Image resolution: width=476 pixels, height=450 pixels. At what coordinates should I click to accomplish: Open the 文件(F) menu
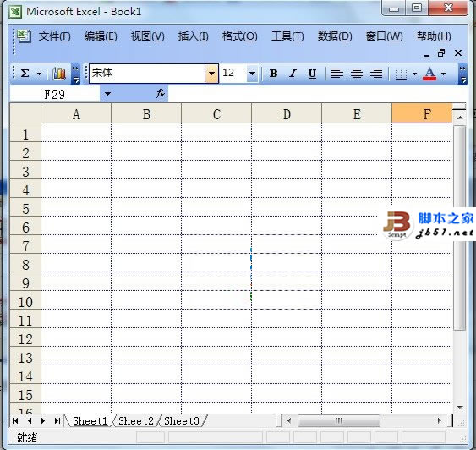pos(55,36)
